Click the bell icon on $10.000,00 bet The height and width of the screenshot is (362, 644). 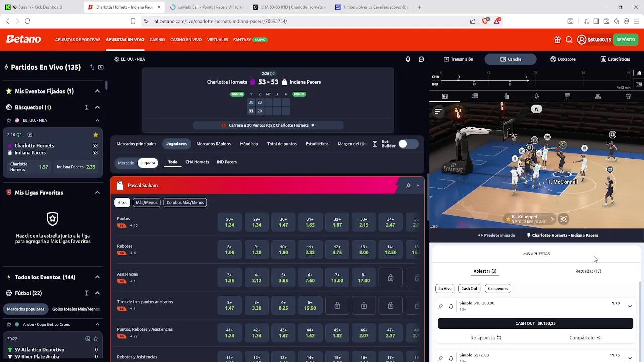click(x=451, y=306)
